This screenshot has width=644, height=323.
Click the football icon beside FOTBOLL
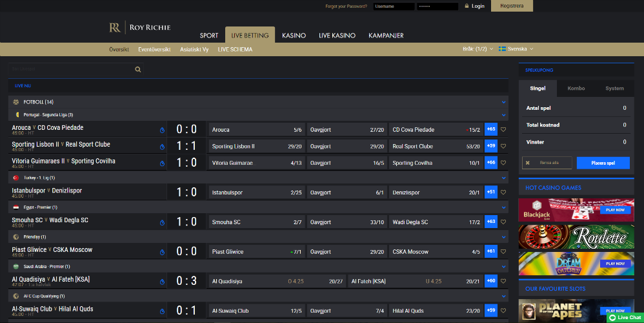click(16, 102)
